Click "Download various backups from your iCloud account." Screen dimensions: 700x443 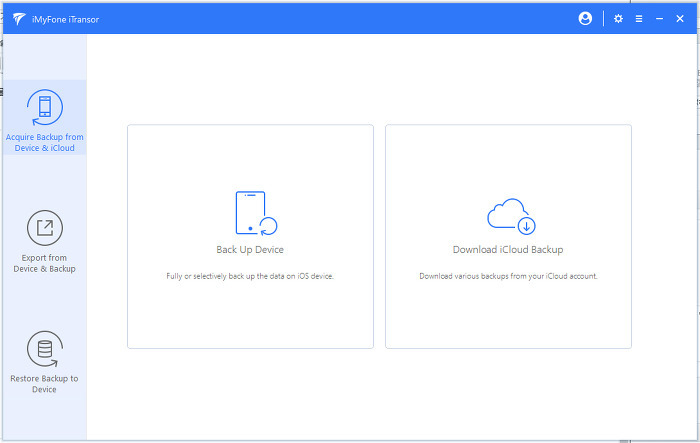tap(508, 276)
